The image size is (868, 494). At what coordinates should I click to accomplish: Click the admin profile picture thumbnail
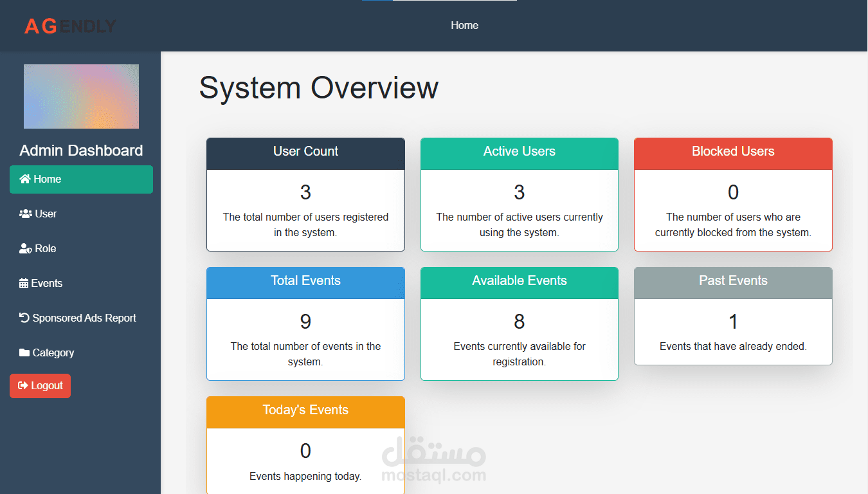point(81,96)
